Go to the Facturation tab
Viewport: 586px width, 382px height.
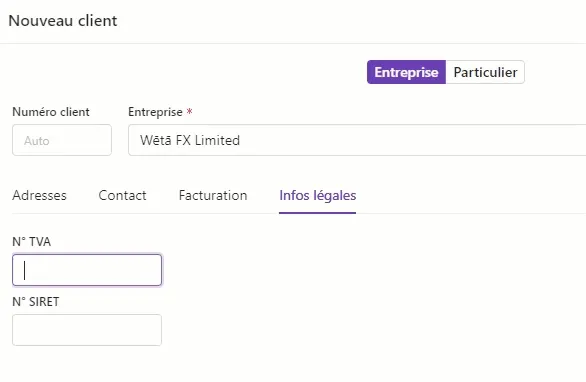click(x=213, y=195)
